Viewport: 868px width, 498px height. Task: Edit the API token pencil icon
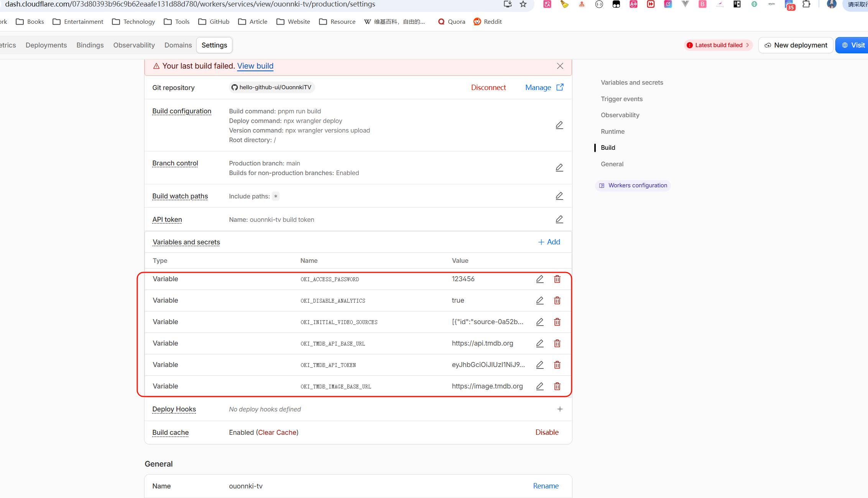559,220
